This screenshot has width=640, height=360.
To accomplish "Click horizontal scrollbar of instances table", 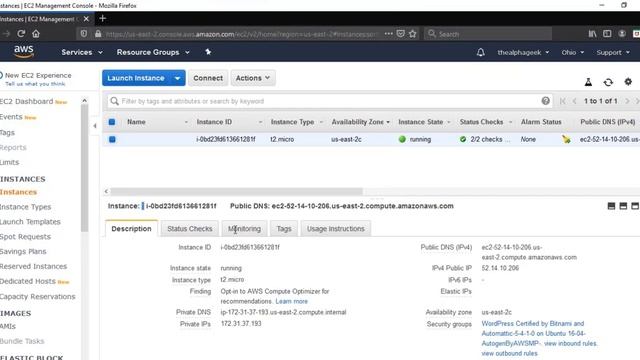I will [x=236, y=191].
